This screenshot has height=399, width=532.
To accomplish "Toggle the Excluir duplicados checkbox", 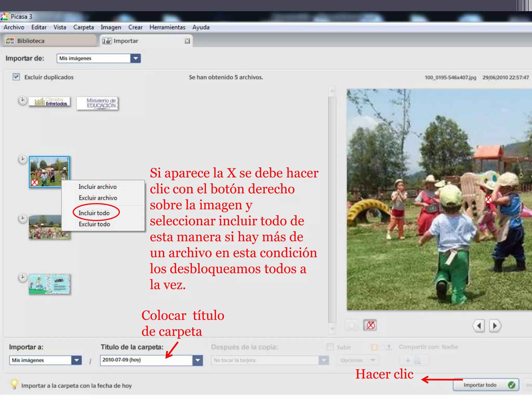I will point(16,77).
